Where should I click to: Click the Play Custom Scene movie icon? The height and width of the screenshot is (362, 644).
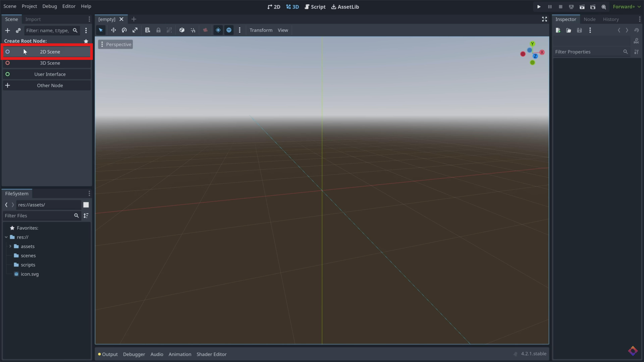[x=593, y=7]
